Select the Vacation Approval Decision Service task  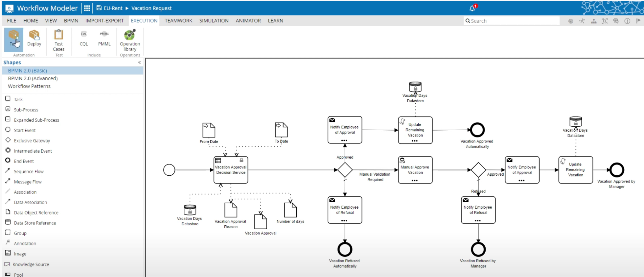point(231,170)
